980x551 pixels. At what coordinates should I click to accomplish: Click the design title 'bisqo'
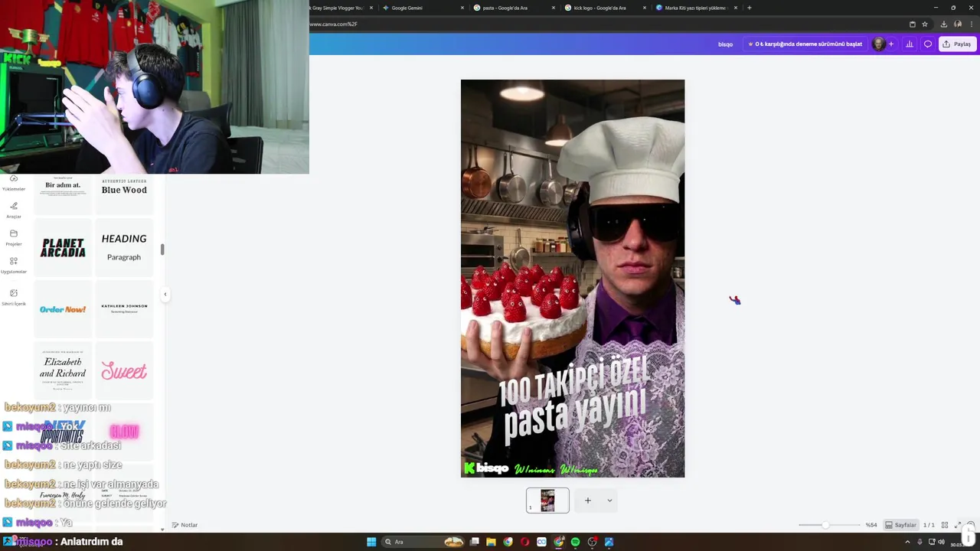[725, 44]
